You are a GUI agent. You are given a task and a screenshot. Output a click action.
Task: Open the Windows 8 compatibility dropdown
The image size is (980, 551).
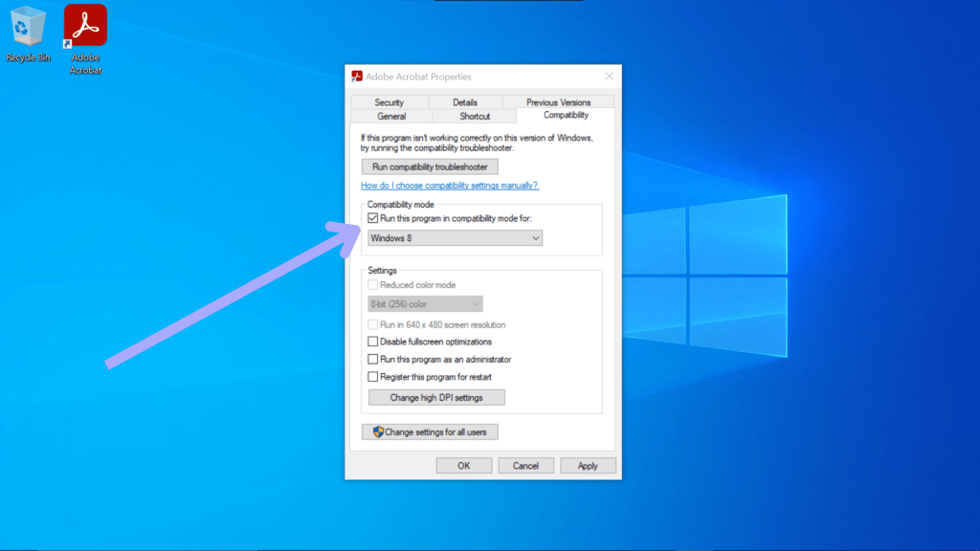pos(454,237)
